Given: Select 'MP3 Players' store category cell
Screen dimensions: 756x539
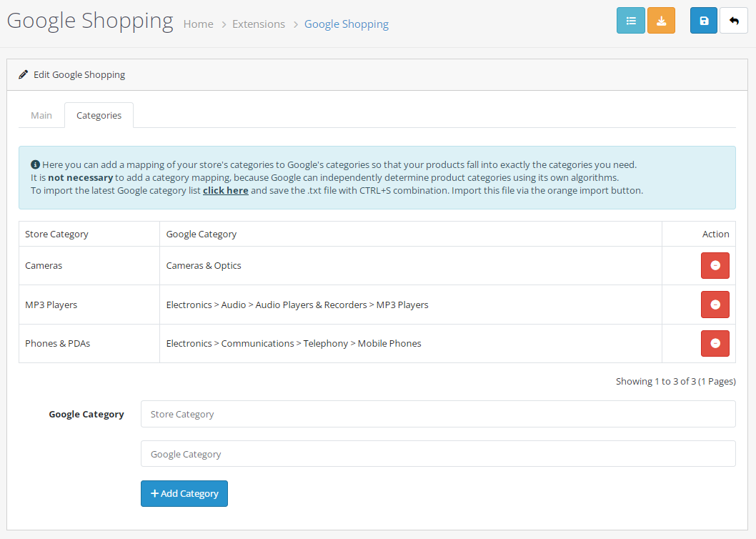Looking at the screenshot, I should pyautogui.click(x=89, y=305).
